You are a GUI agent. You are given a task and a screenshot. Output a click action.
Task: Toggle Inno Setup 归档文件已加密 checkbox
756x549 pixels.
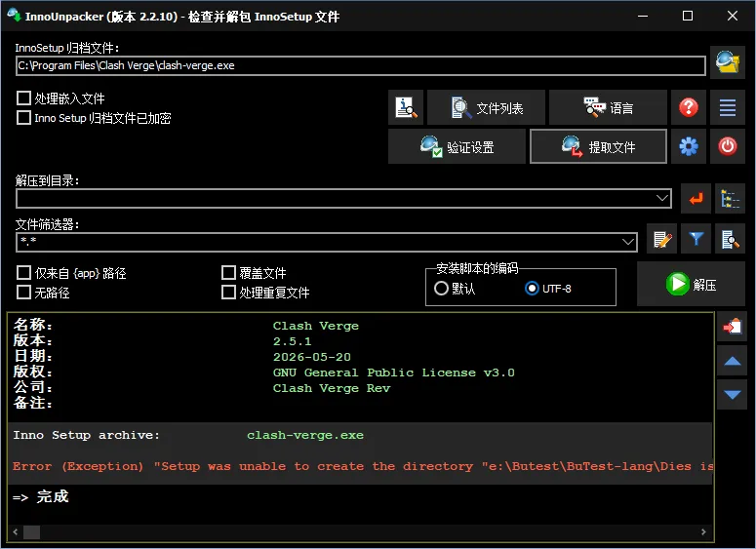[23, 118]
